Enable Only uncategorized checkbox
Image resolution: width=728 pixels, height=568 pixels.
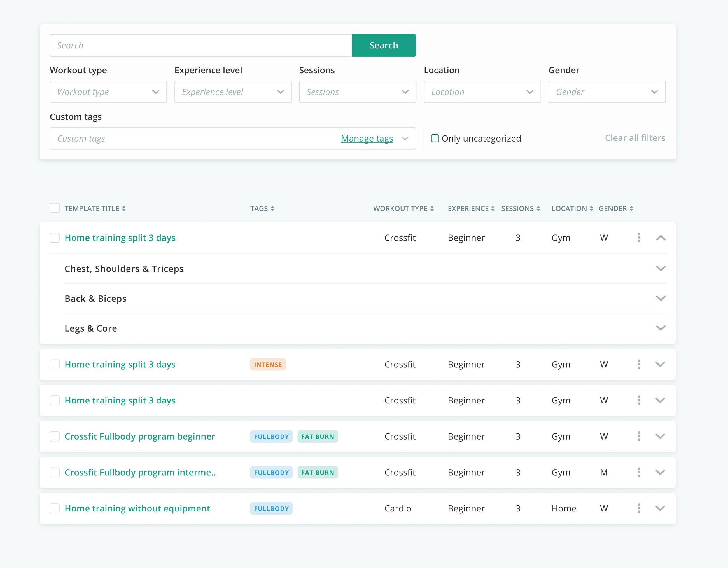pos(435,138)
